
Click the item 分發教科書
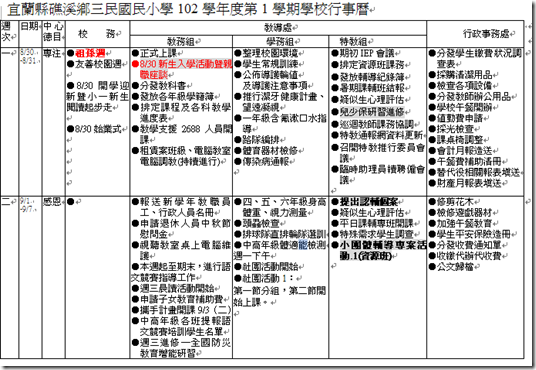coord(163,85)
